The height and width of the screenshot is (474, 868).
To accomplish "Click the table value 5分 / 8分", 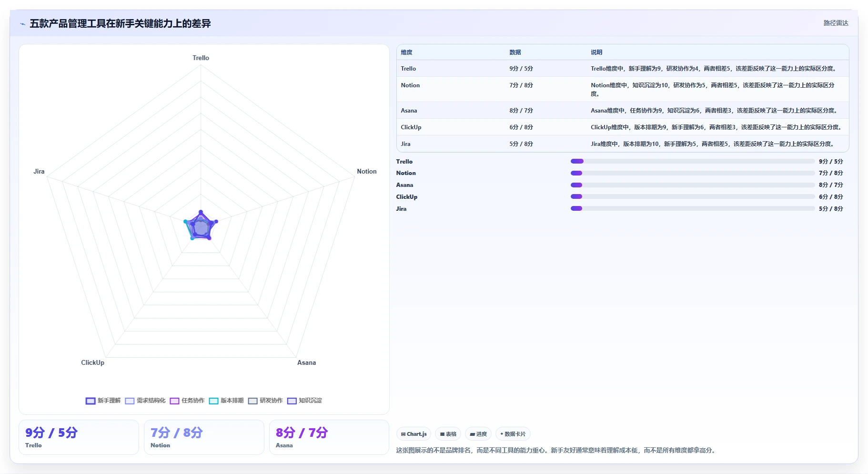I will tap(521, 144).
